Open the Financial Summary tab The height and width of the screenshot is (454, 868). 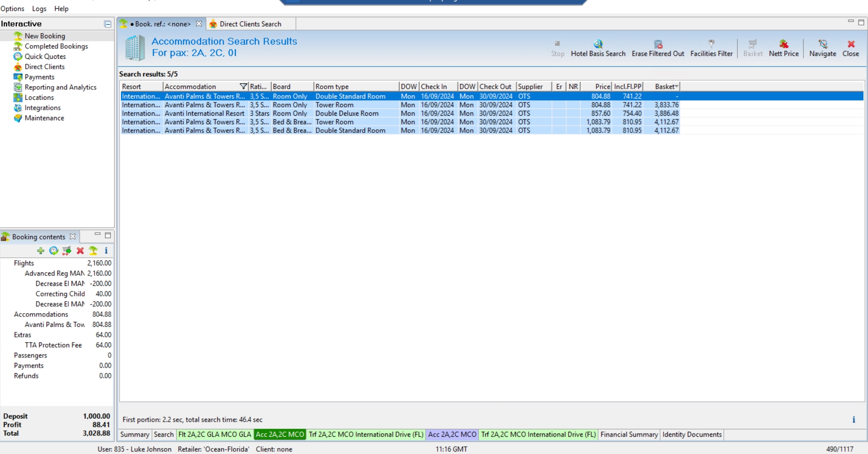click(629, 434)
